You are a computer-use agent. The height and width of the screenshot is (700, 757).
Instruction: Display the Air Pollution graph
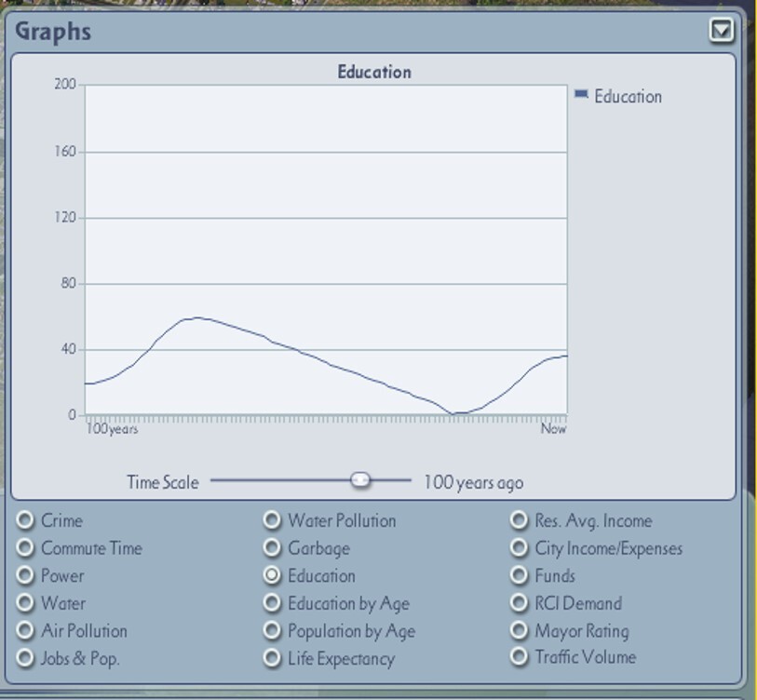pyautogui.click(x=26, y=631)
